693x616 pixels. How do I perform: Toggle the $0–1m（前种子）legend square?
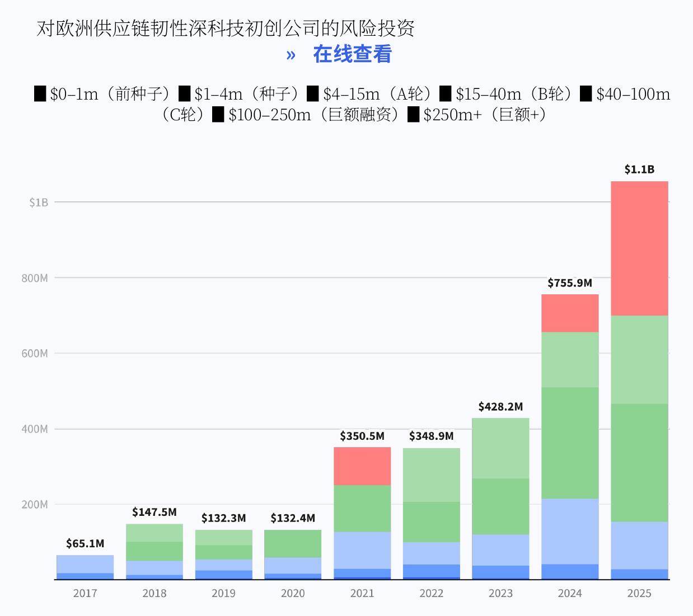(40, 93)
